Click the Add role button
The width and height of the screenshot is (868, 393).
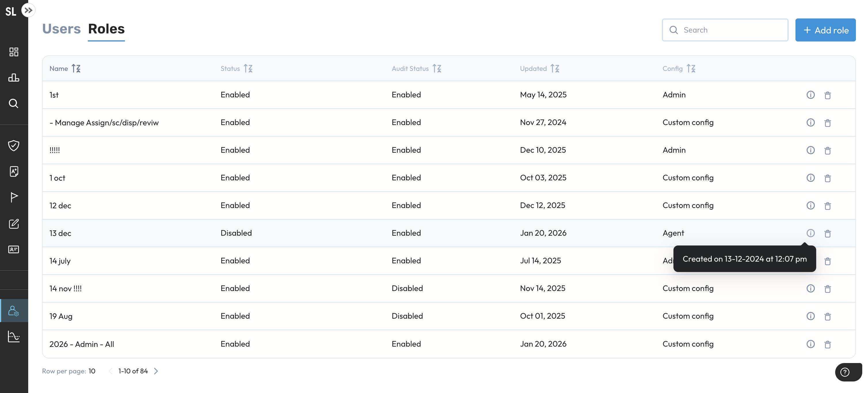[x=825, y=30]
